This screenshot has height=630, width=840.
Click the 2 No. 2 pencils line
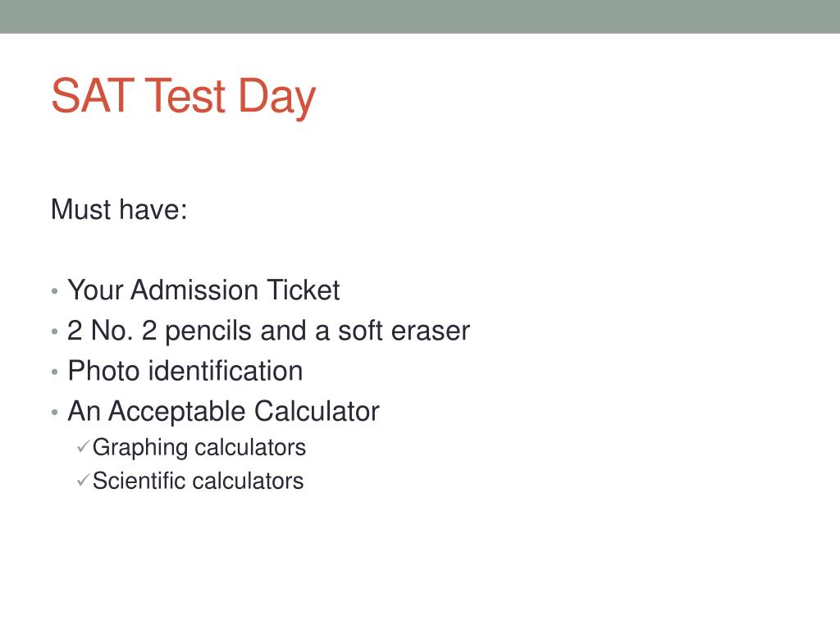pyautogui.click(x=268, y=331)
